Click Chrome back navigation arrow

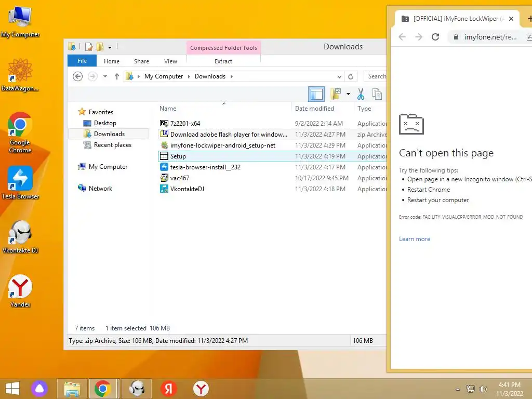pyautogui.click(x=402, y=37)
